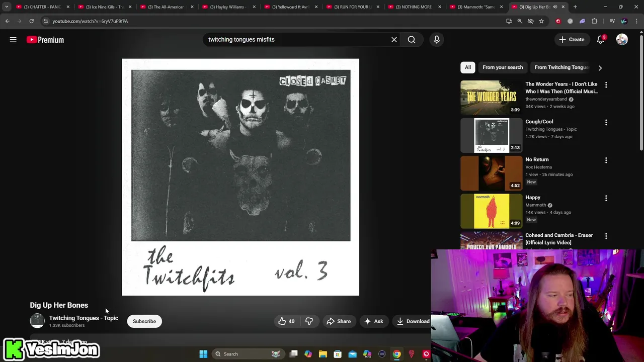
Task: Open The Wonder Years video thumbnail
Action: [491, 97]
